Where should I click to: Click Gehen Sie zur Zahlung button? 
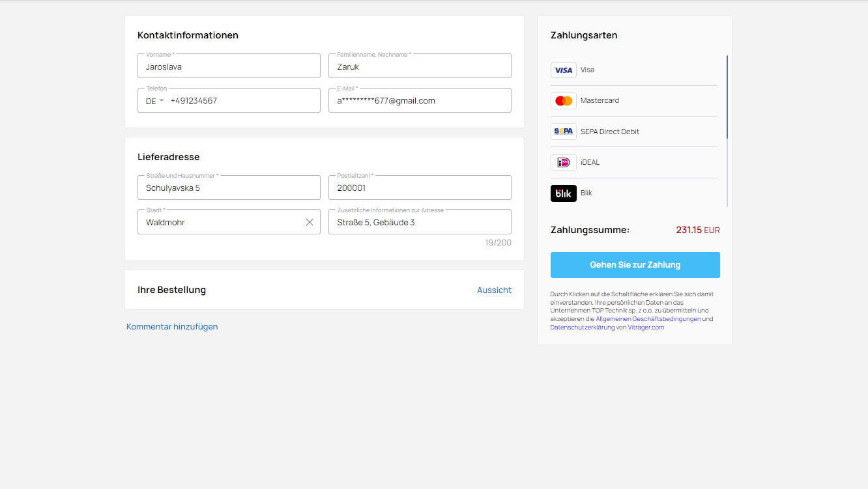tap(635, 265)
